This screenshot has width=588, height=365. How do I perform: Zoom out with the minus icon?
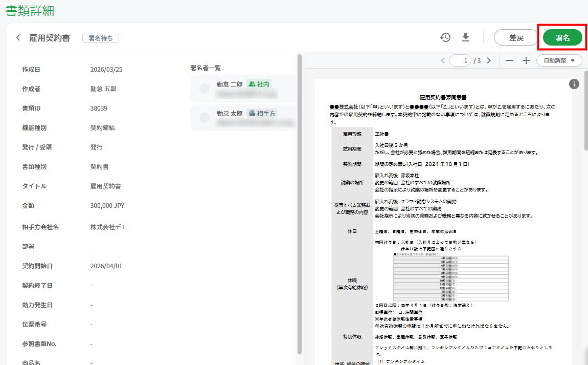(509, 60)
